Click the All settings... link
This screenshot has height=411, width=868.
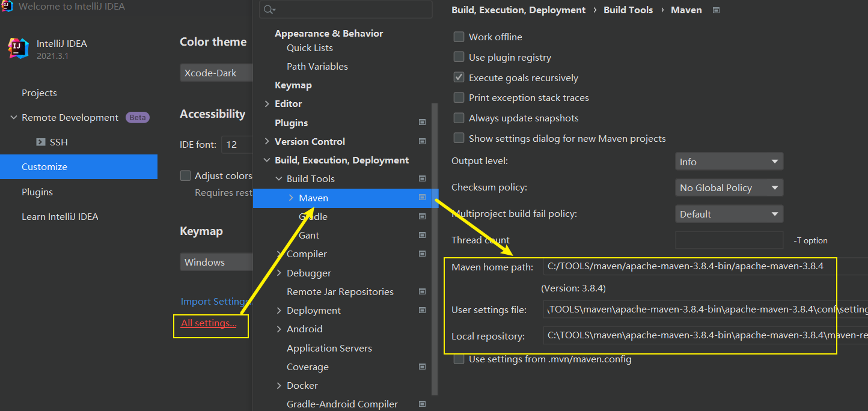209,323
